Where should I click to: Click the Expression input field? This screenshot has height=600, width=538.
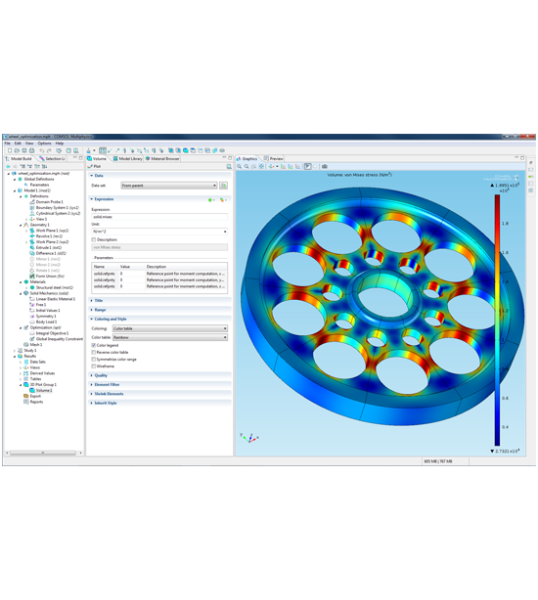160,217
